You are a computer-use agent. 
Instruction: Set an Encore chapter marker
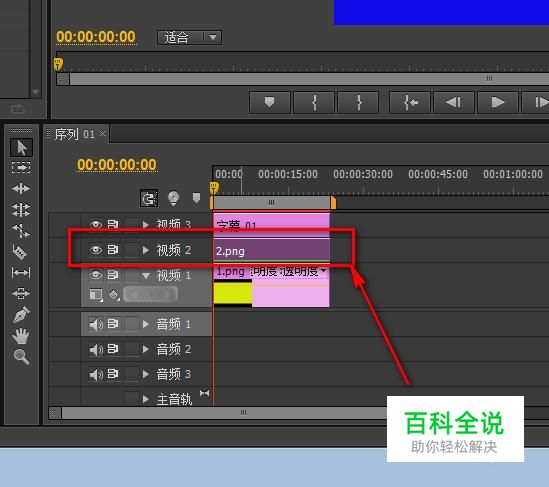coord(173,199)
